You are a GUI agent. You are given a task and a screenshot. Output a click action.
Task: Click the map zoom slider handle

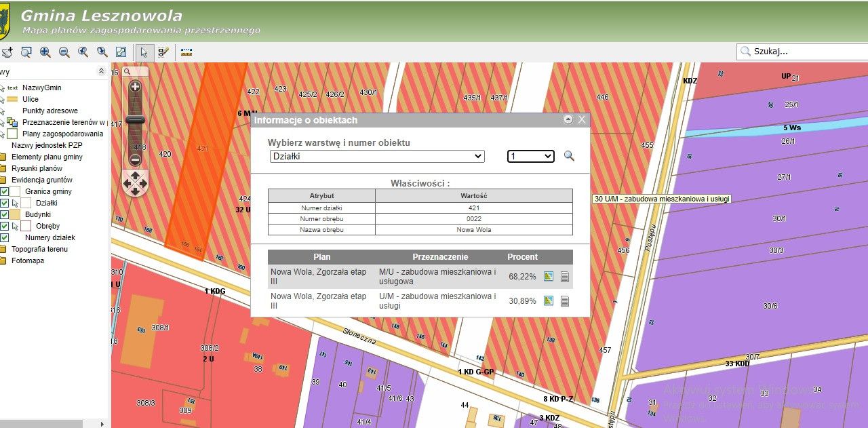point(135,120)
